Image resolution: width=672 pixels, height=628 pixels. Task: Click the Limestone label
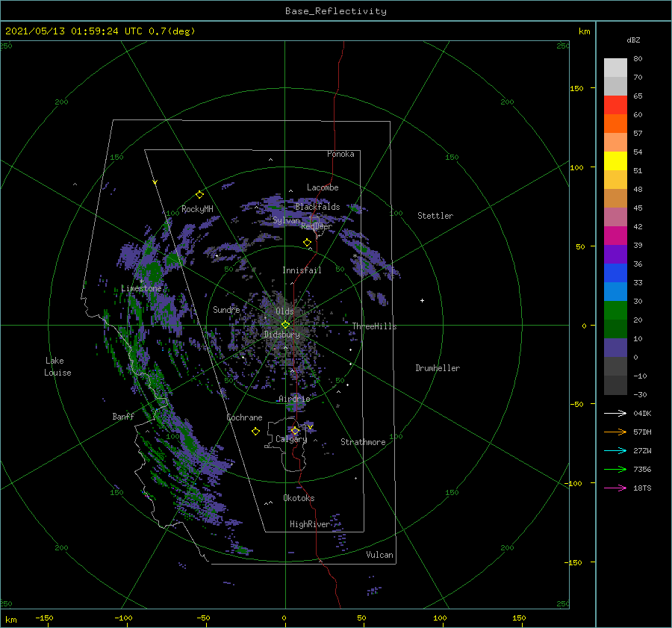coord(141,288)
